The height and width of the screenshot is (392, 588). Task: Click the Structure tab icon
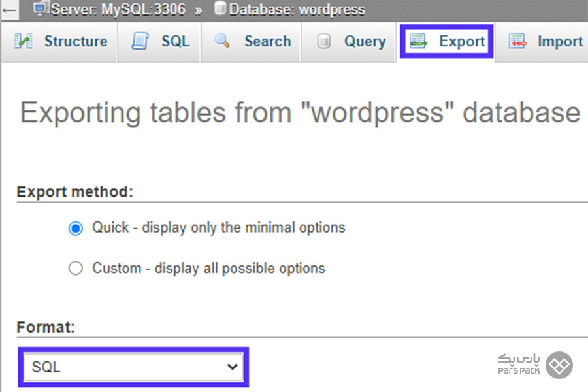pyautogui.click(x=24, y=41)
